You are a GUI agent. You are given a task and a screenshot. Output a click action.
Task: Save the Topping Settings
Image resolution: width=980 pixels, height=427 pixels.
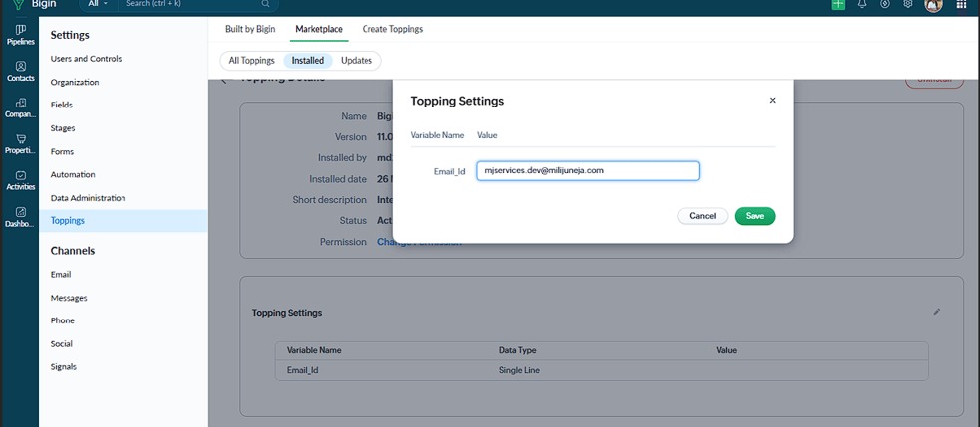[x=755, y=216]
